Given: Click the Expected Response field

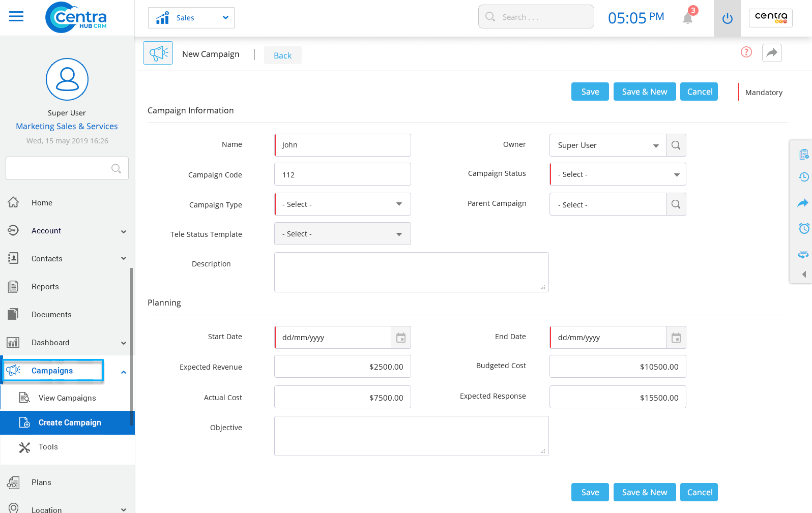Looking at the screenshot, I should tap(618, 397).
